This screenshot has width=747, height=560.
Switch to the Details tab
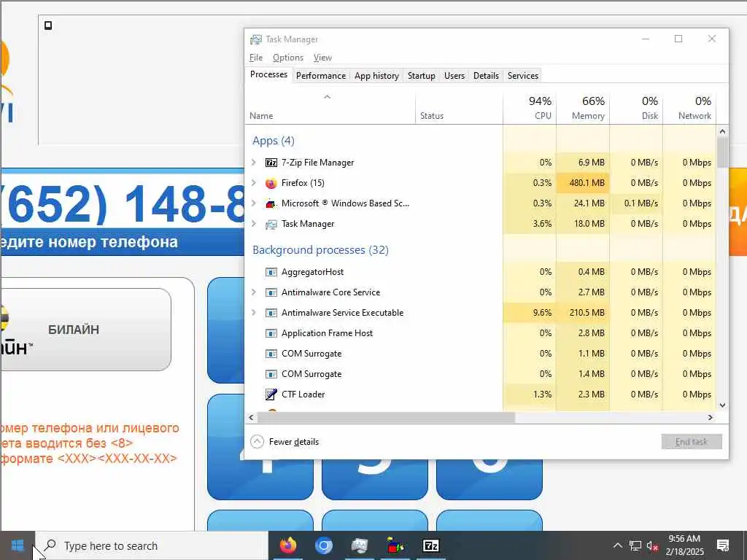point(486,76)
